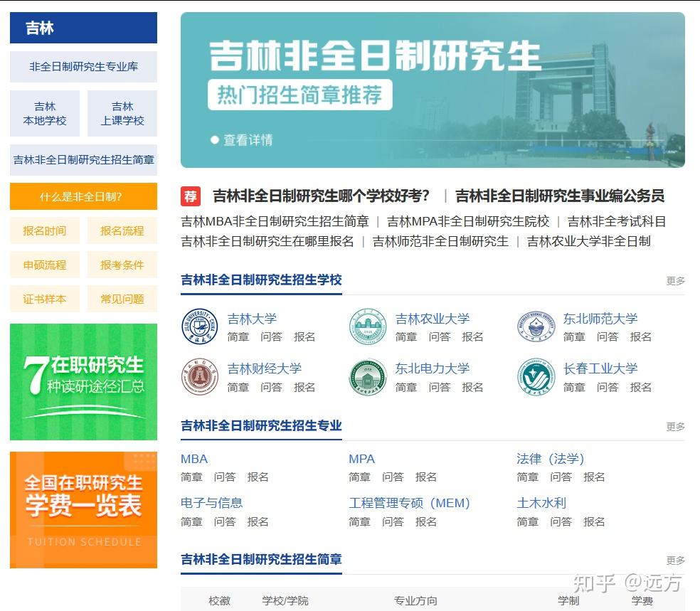Open the 吉林财经大学 name link
This screenshot has height=611, width=700.
tap(265, 369)
